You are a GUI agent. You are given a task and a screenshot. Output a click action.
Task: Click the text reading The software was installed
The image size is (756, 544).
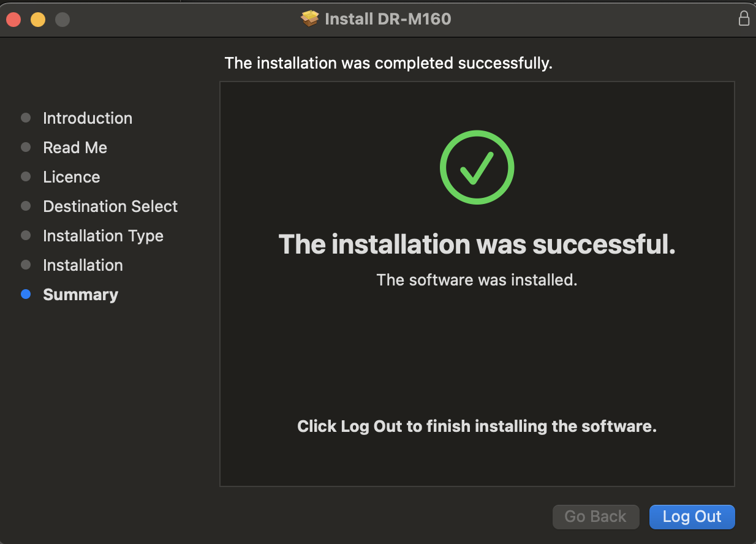point(477,280)
